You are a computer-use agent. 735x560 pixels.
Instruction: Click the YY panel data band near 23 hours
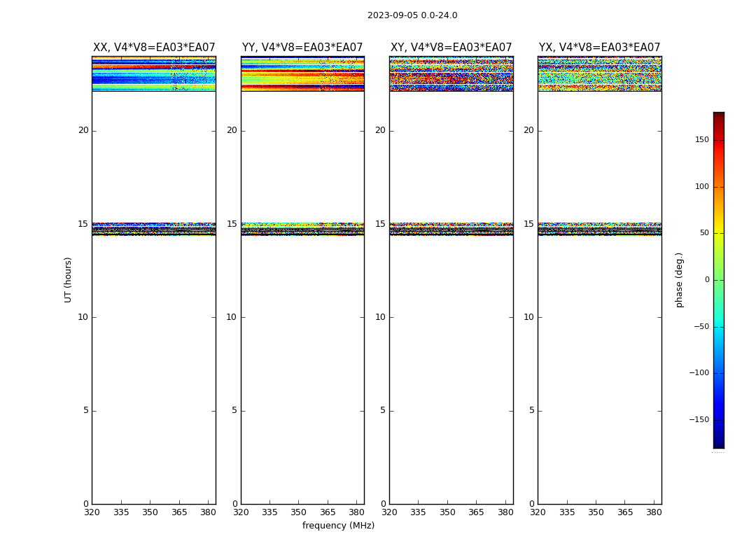(302, 74)
